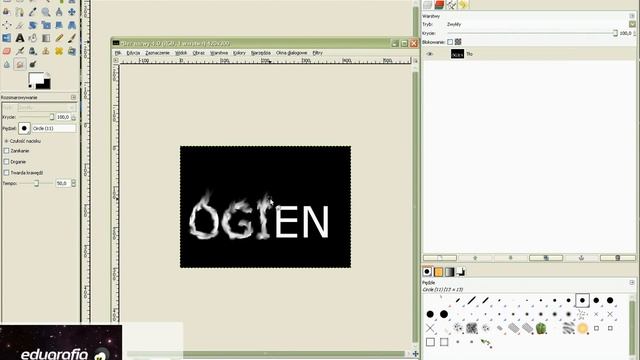This screenshot has height=360, width=640.
Task: Click the tool options Krycie opacity slider
Action: [x=36, y=118]
